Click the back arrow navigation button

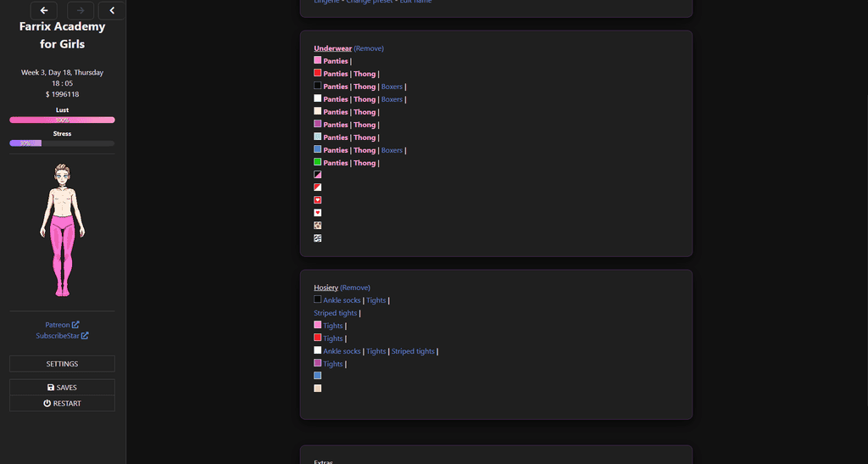click(x=44, y=10)
